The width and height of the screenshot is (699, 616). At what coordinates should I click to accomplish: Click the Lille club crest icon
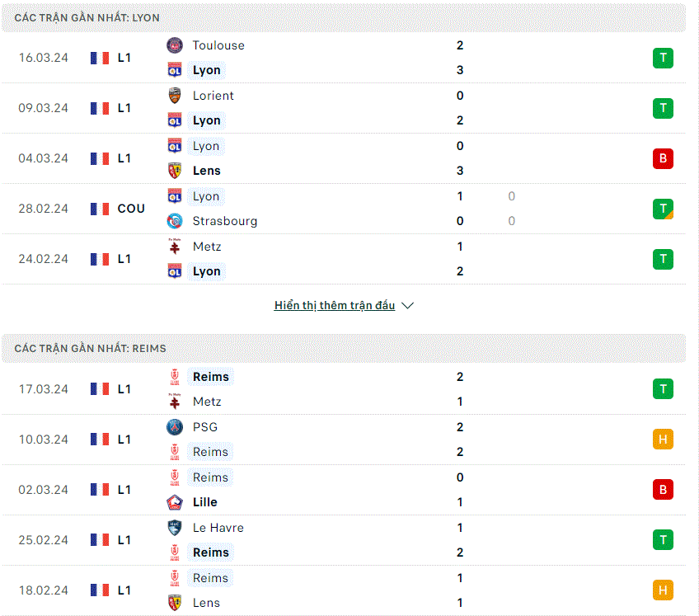174,502
